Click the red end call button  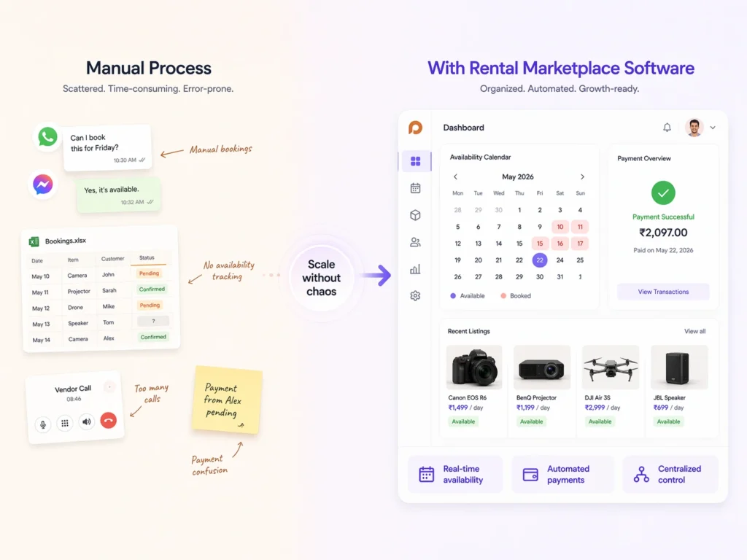109,421
